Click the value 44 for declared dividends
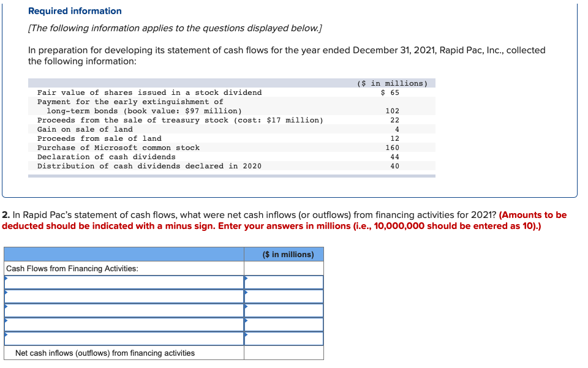 tap(395, 157)
